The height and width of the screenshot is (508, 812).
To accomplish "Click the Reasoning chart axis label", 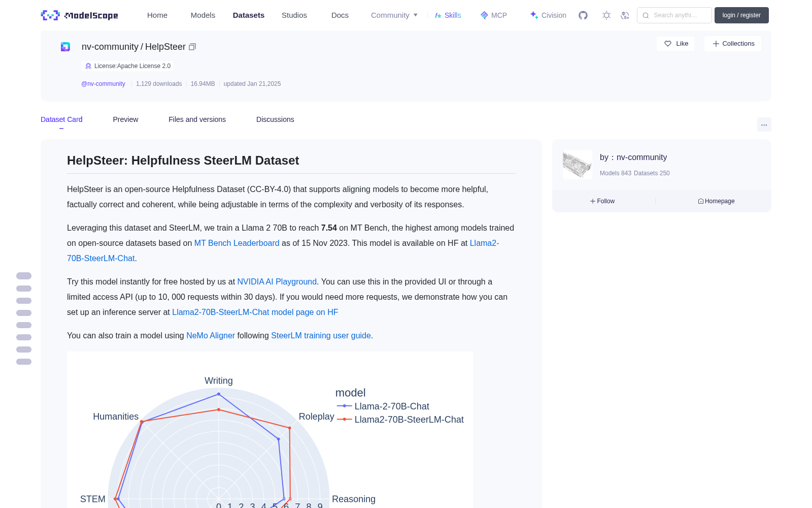I will tap(354, 499).
